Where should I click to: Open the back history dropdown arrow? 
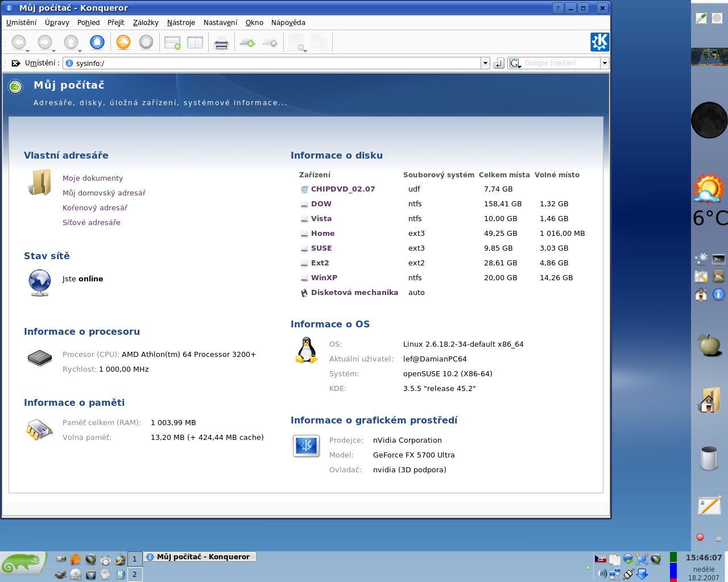pyautogui.click(x=27, y=51)
